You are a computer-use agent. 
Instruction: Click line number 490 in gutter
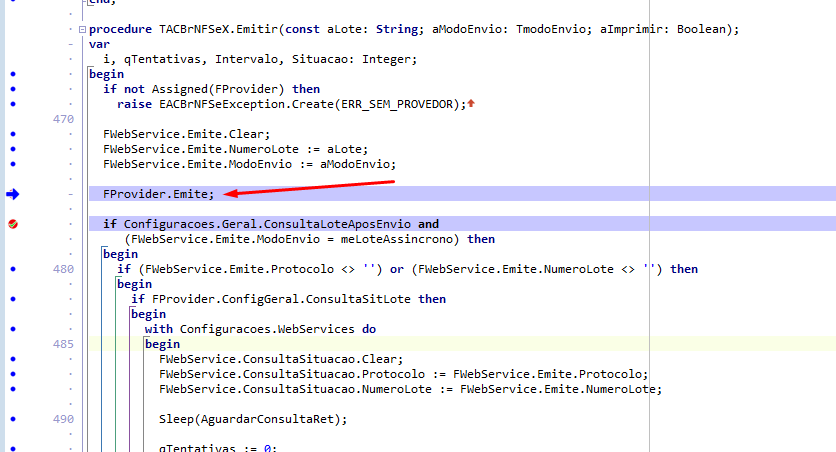(63, 419)
